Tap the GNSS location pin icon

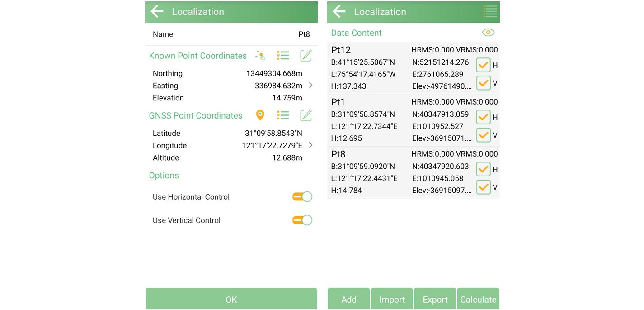[260, 115]
